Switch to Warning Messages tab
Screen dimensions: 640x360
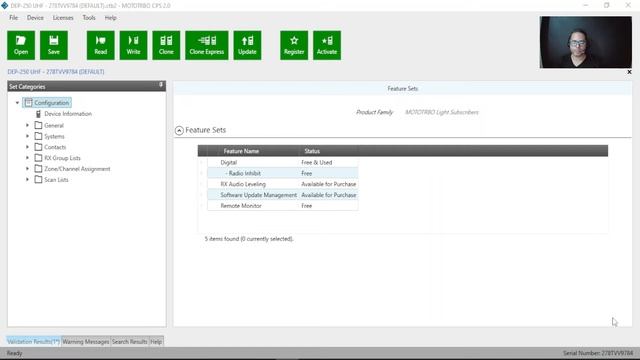click(x=86, y=342)
